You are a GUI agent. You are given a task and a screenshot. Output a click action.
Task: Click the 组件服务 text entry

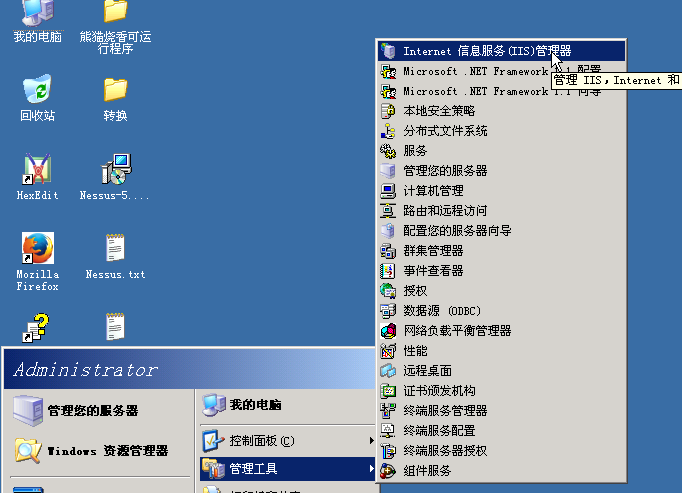(427, 471)
